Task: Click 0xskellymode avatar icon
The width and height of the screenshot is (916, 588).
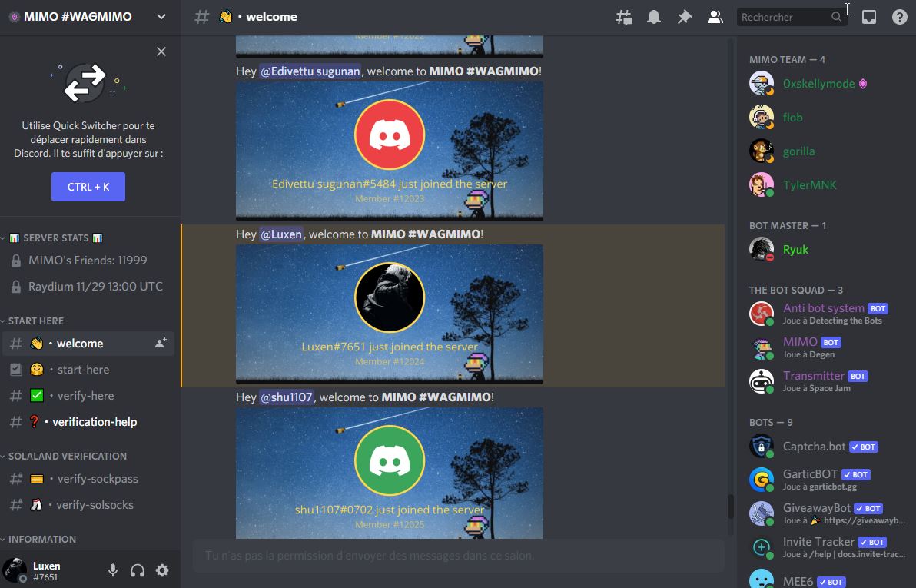Action: pyautogui.click(x=762, y=84)
